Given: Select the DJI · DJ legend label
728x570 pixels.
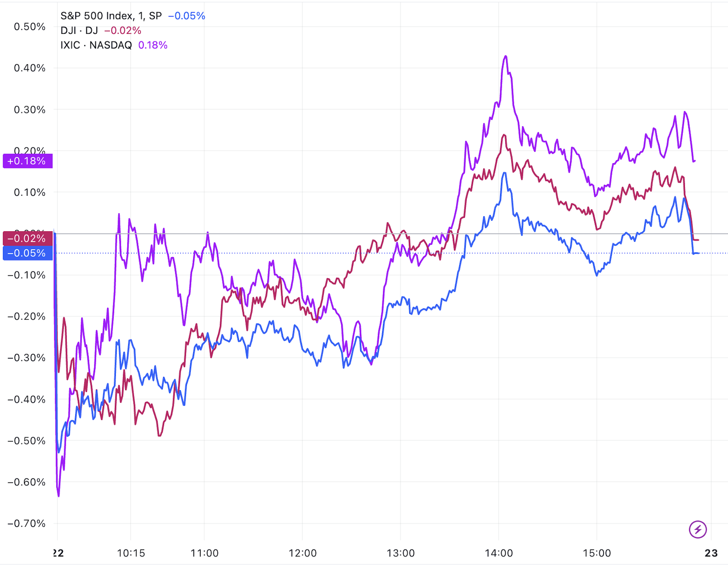Looking at the screenshot, I should tap(79, 30).
